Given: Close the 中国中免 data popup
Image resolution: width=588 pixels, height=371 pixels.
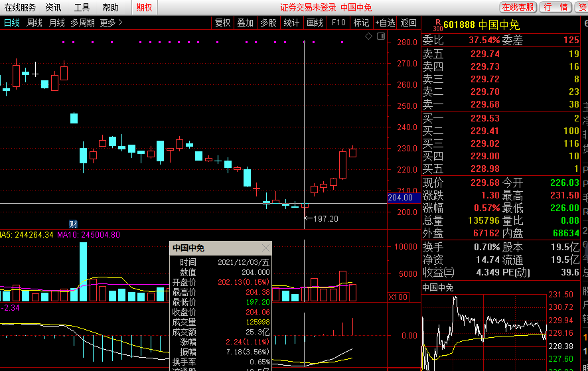Looking at the screenshot, I should [x=265, y=248].
